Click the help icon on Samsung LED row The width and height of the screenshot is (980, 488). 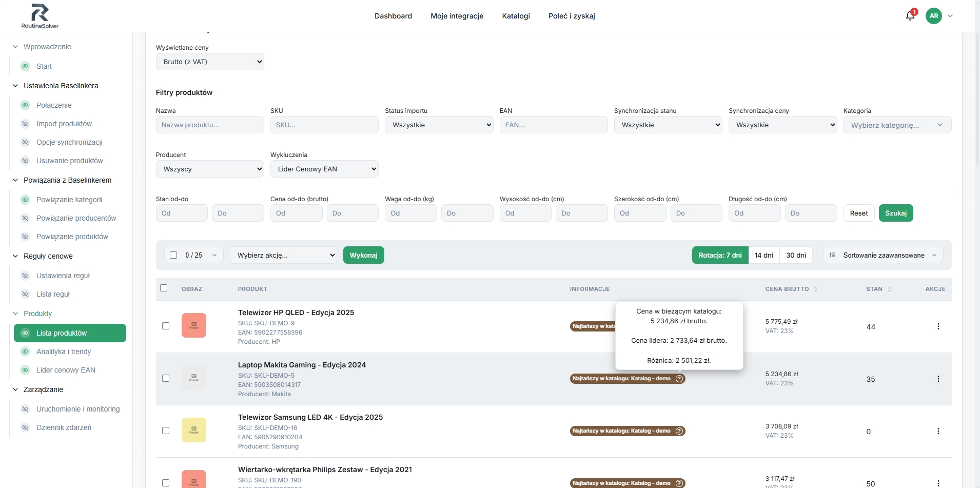679,431
